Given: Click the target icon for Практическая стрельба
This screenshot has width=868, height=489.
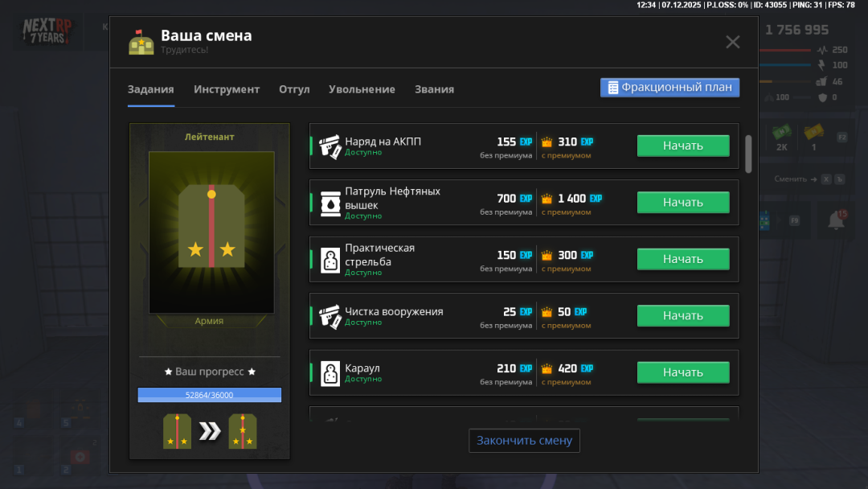Looking at the screenshot, I should (x=330, y=260).
